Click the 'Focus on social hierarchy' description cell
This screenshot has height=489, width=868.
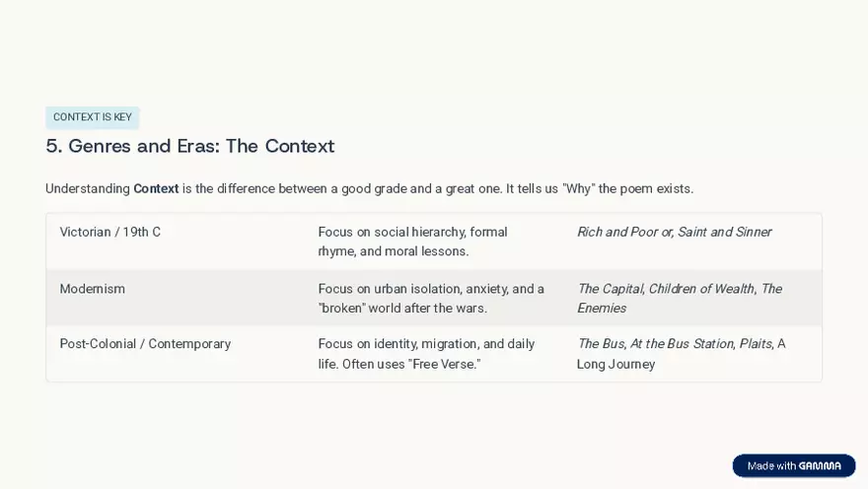click(x=412, y=242)
